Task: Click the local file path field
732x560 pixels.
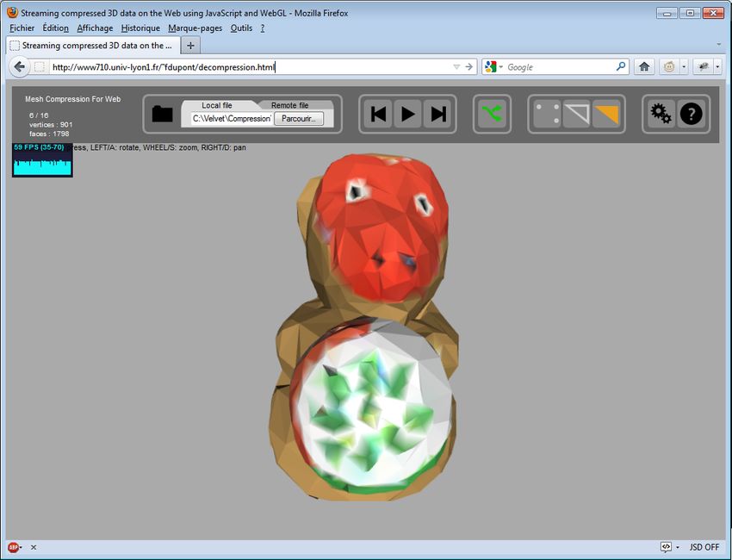Action: [x=232, y=119]
